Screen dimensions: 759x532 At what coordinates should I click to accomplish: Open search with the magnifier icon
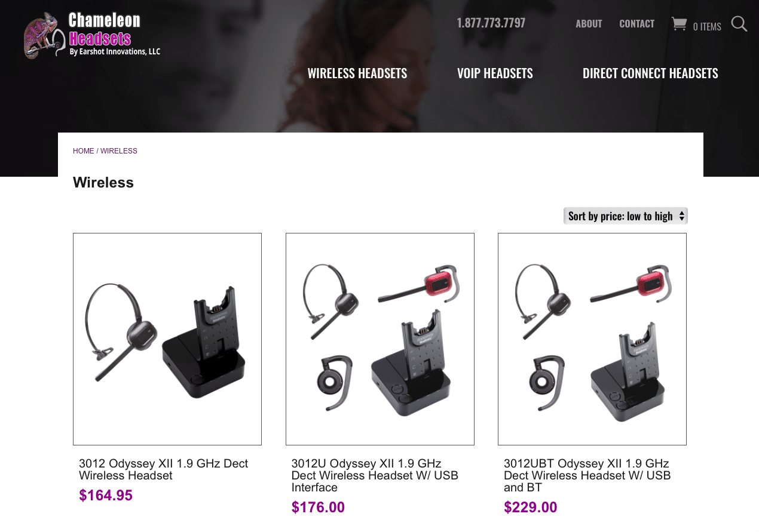coord(739,24)
